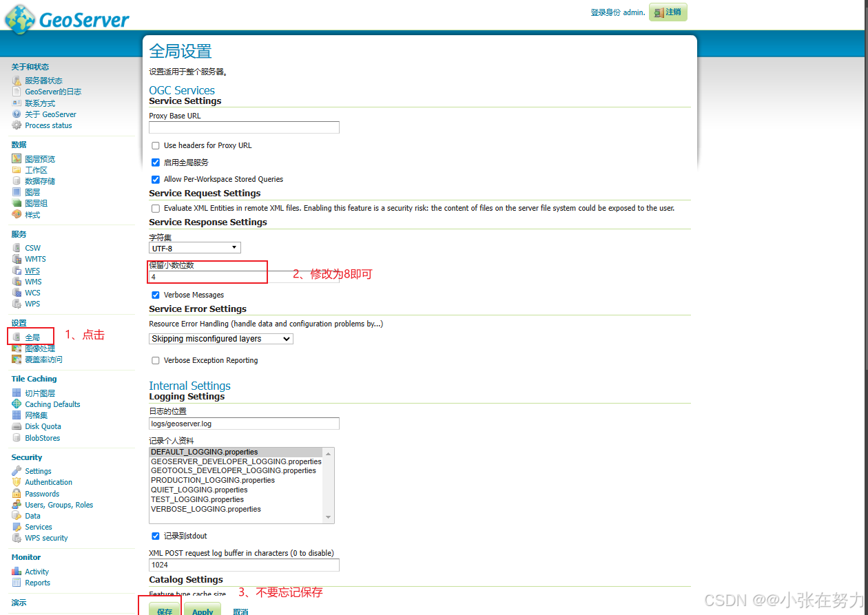Click the 联系方式 contact icon
Viewport: 868px width, 615px height.
pos(17,103)
